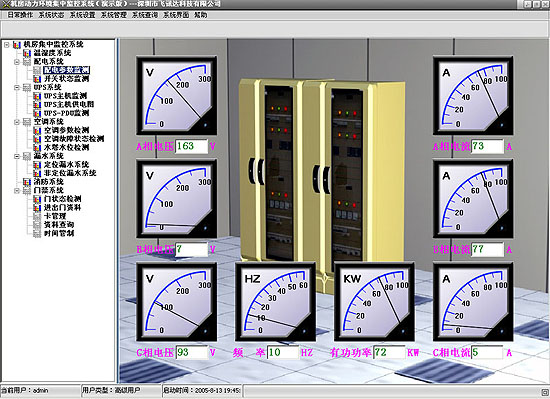Click the 消防系统 node icon
This screenshot has width=550, height=399.
(x=27, y=182)
